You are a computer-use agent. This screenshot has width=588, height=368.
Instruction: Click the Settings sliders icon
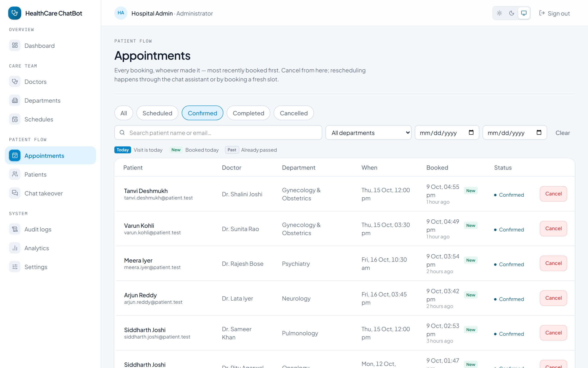tap(15, 267)
